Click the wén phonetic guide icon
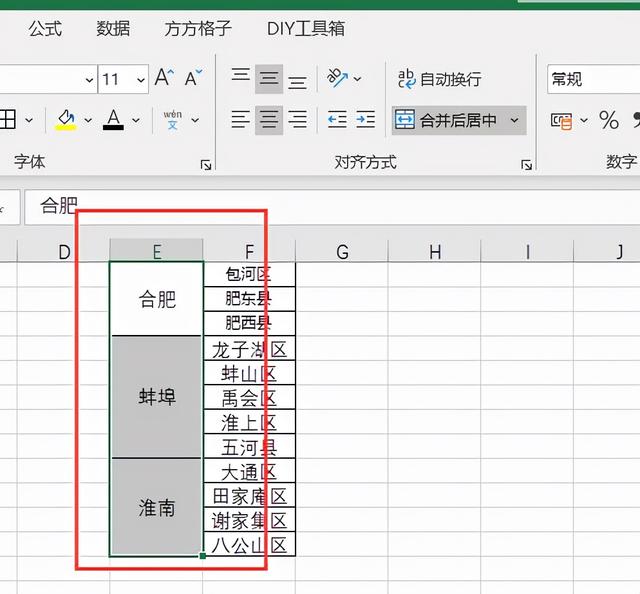The width and height of the screenshot is (640, 594). pyautogui.click(x=173, y=120)
